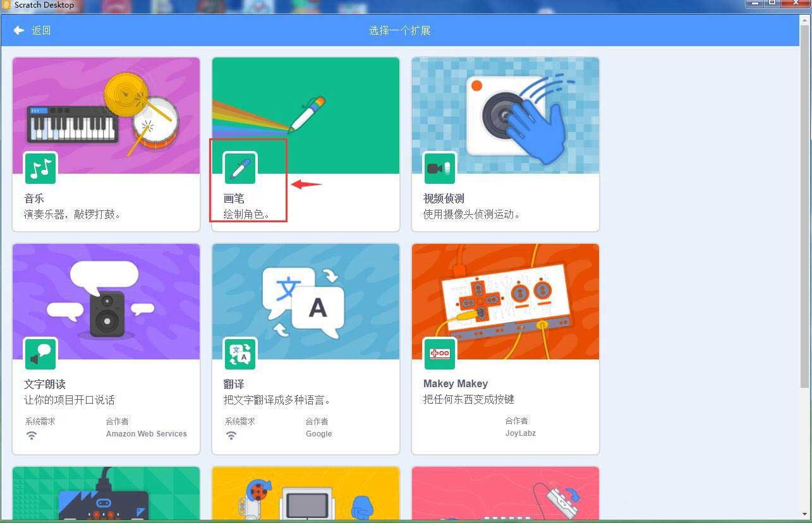This screenshot has height=523, width=812.
Task: Open the 音乐 extension banner with piano
Action: 106,116
